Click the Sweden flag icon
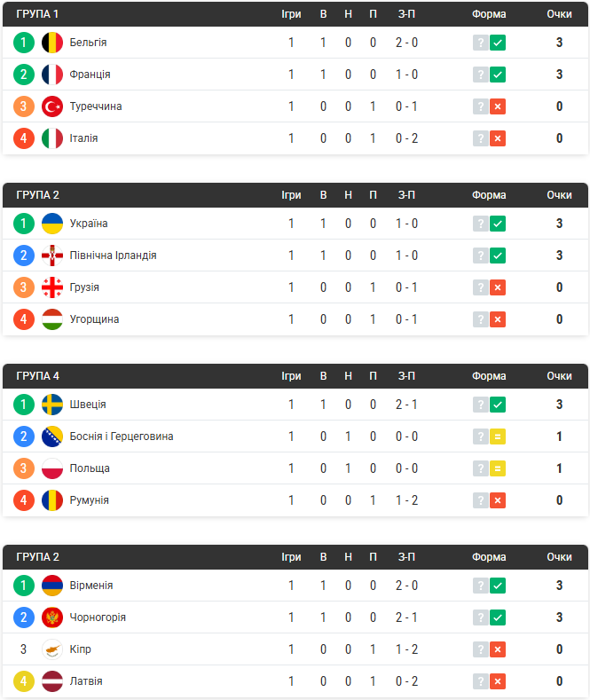 52,405
